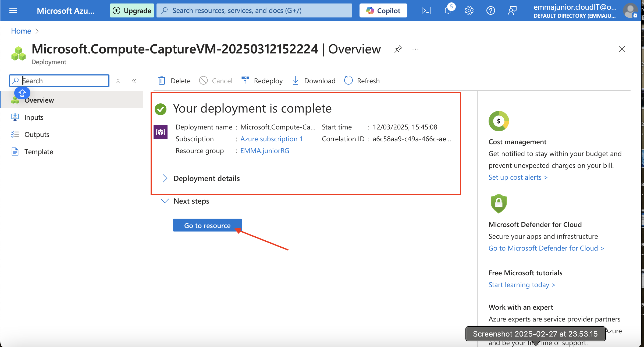
Task: Click the Inputs menu icon
Action: point(15,117)
